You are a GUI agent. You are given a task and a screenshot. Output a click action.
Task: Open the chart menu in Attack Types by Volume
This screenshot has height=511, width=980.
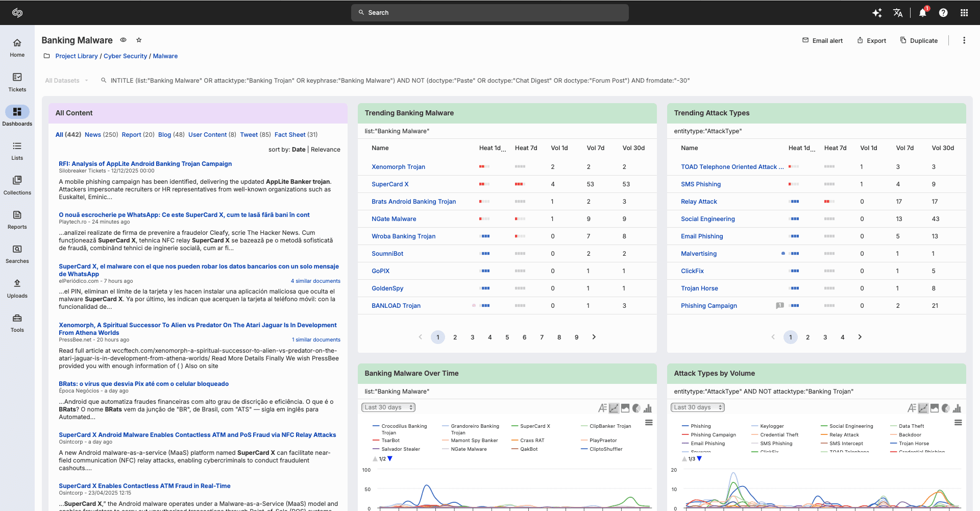pos(958,423)
